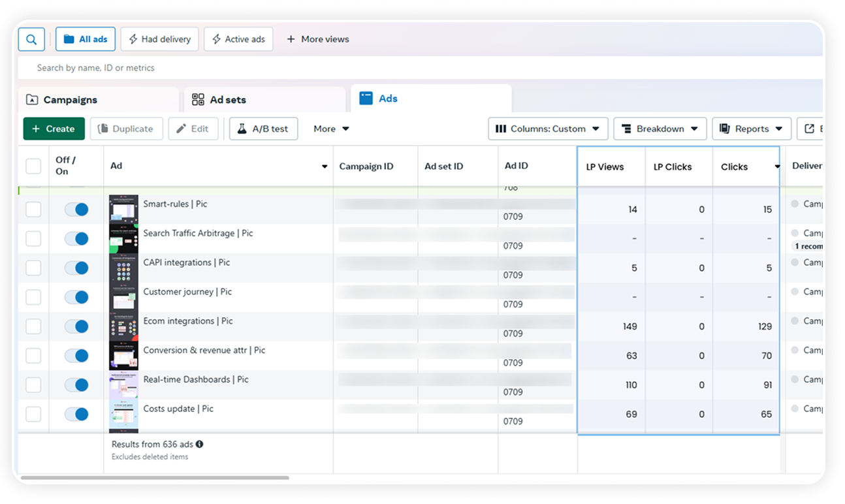Check the select-all checkbox in table header
Image resolution: width=845 pixels, height=504 pixels.
point(33,166)
